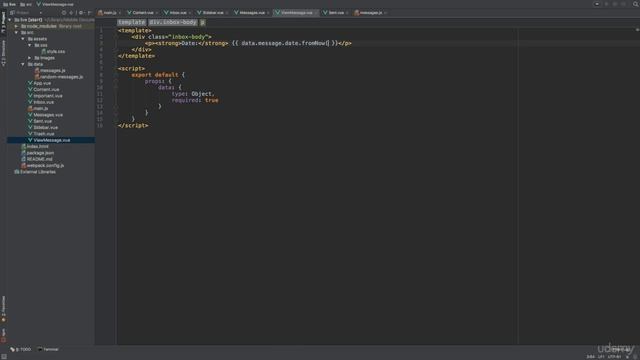
Task: Open the Project panel settings gear
Action: 80,13
